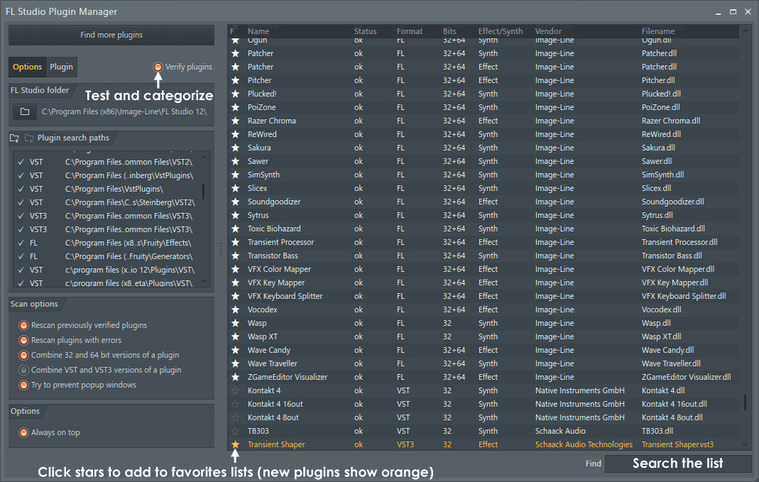Click search paths list scroll up arrow
759x482 pixels.
(x=203, y=157)
